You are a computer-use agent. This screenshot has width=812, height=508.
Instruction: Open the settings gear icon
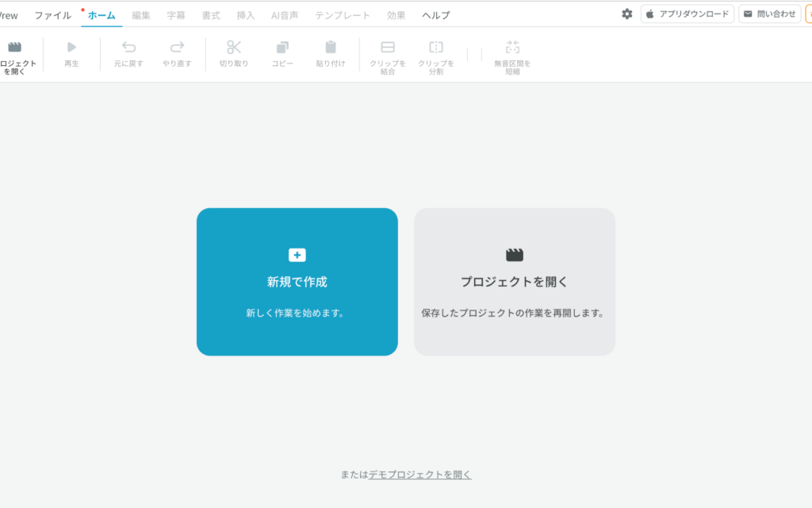627,14
